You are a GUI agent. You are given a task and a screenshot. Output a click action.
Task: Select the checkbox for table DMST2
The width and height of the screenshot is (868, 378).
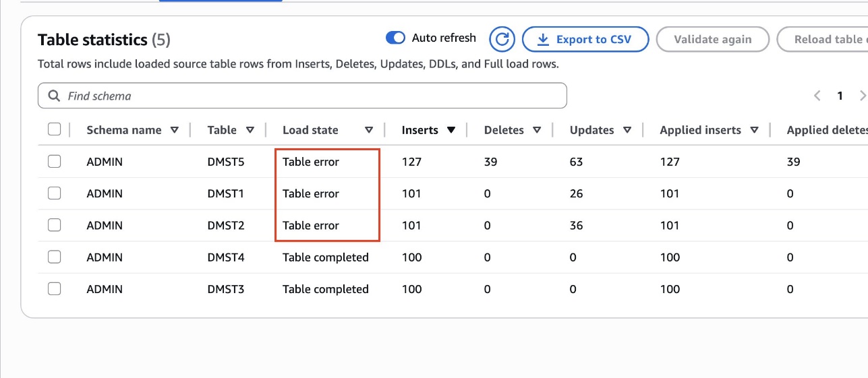pyautogui.click(x=55, y=226)
